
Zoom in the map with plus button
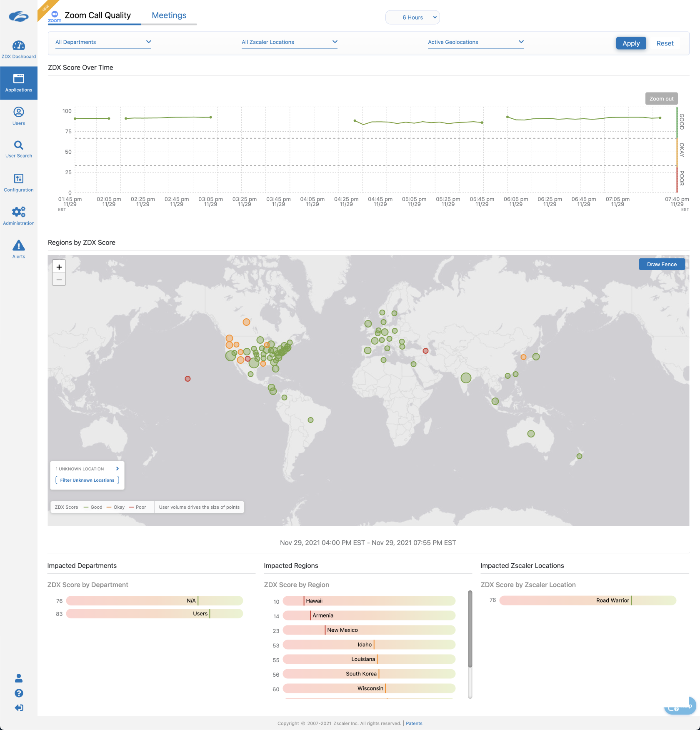point(59,267)
